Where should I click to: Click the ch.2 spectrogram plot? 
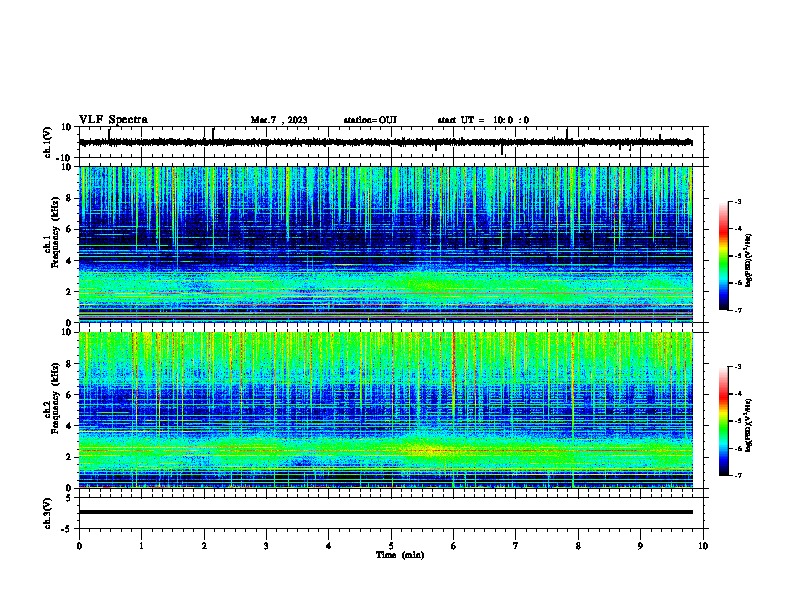385,410
